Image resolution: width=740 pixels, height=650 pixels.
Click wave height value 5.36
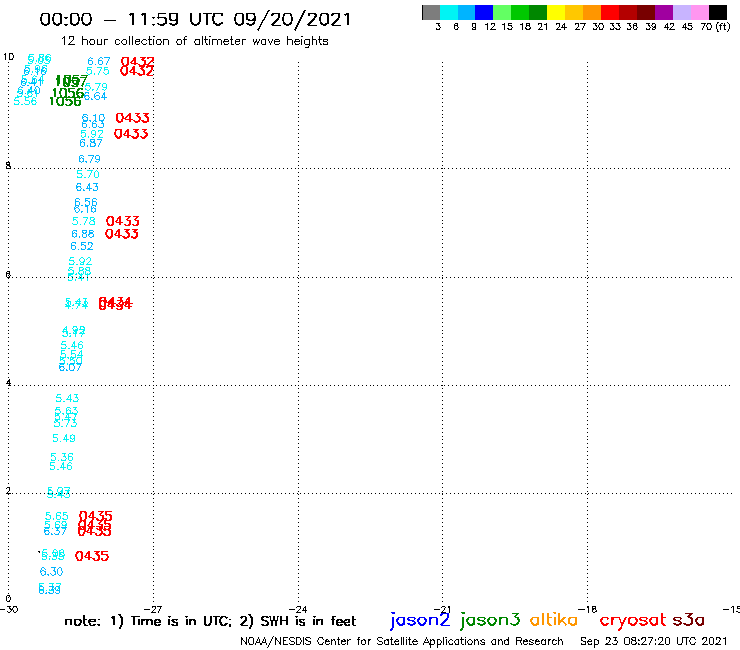[62, 457]
